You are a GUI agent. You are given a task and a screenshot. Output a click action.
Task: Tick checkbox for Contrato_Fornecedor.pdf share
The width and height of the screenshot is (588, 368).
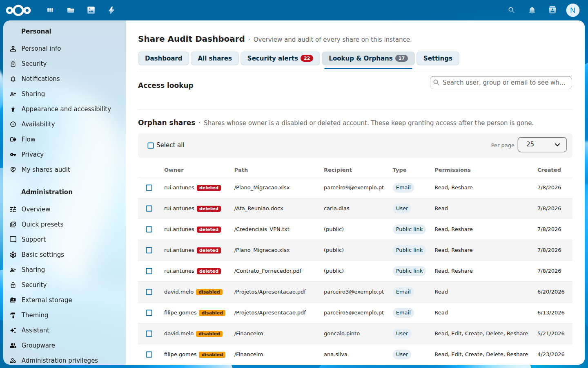click(x=149, y=271)
